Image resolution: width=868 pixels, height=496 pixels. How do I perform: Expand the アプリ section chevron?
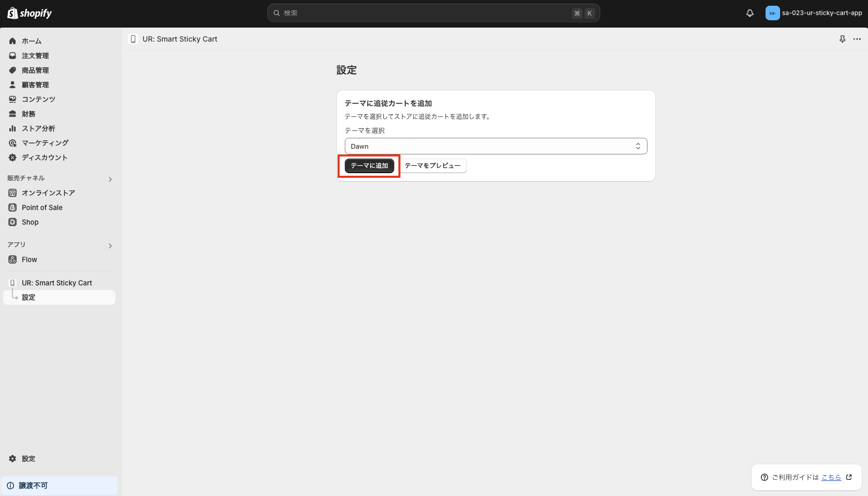[110, 246]
